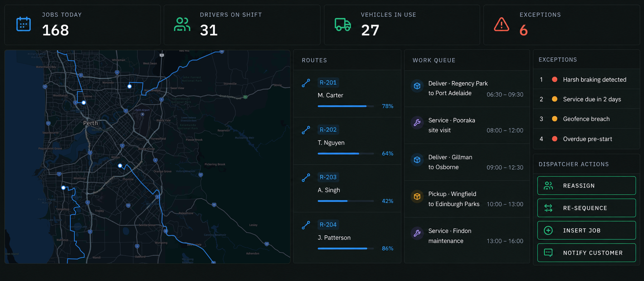Click the route icon beside R-203
This screenshot has height=281, width=644.
click(x=306, y=178)
